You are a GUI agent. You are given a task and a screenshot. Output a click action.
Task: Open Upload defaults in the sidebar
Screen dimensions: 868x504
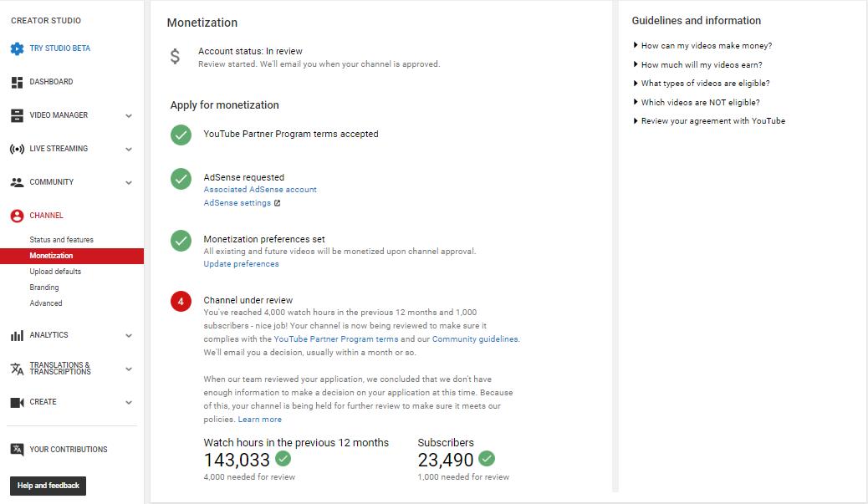point(55,272)
